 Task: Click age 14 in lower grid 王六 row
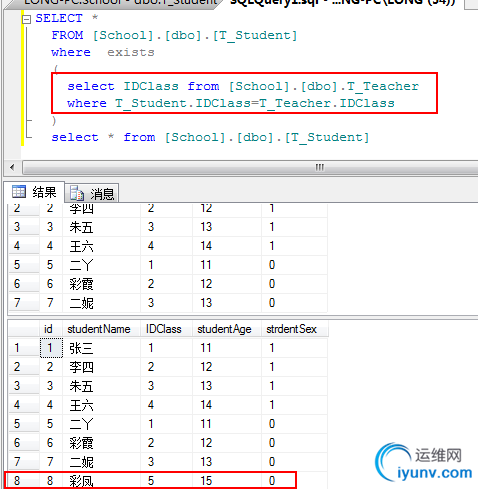pos(227,405)
